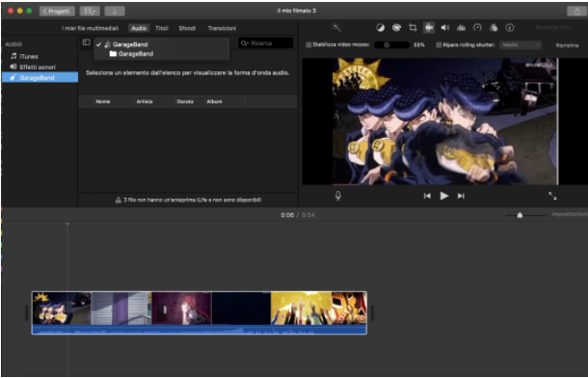
Task: Sort by the Nome column header
Action: point(103,101)
